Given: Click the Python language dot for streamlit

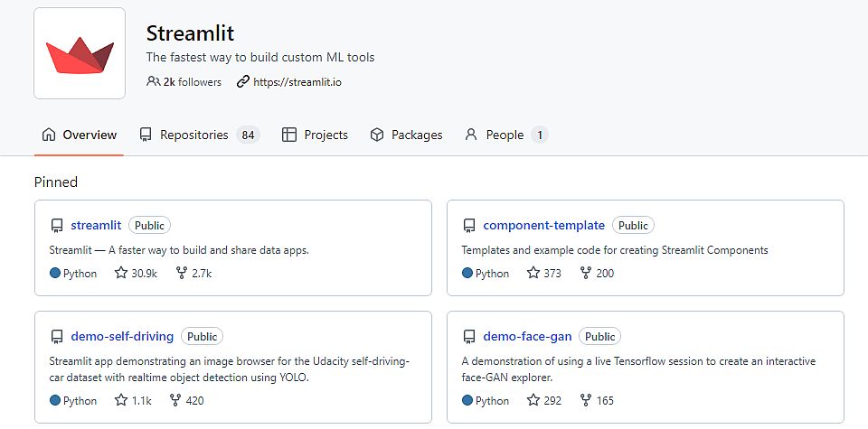Looking at the screenshot, I should click(55, 273).
